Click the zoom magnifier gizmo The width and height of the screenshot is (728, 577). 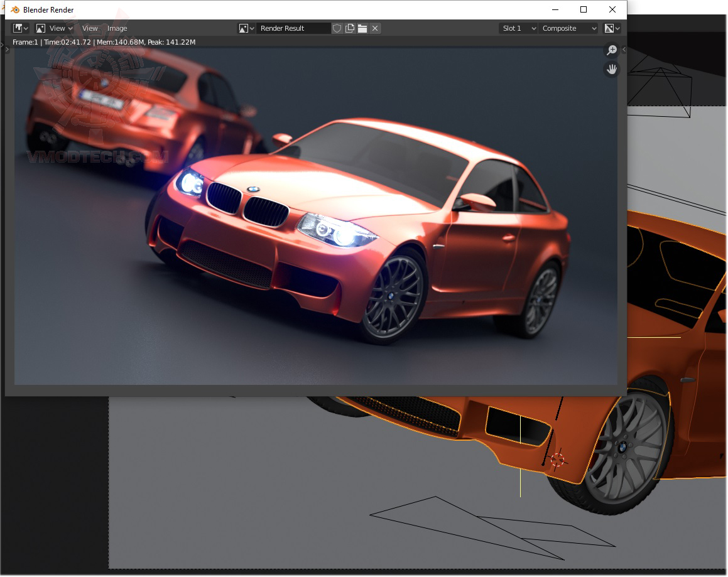[612, 50]
